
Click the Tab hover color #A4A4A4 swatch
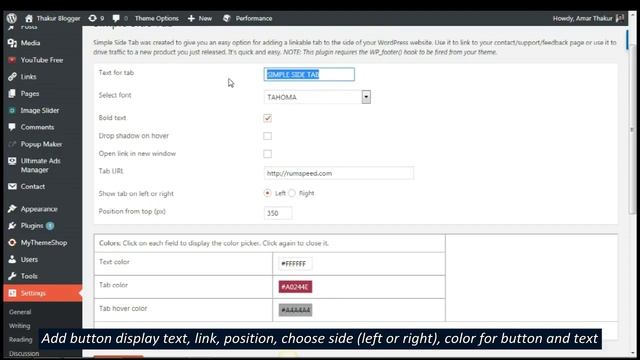click(296, 310)
